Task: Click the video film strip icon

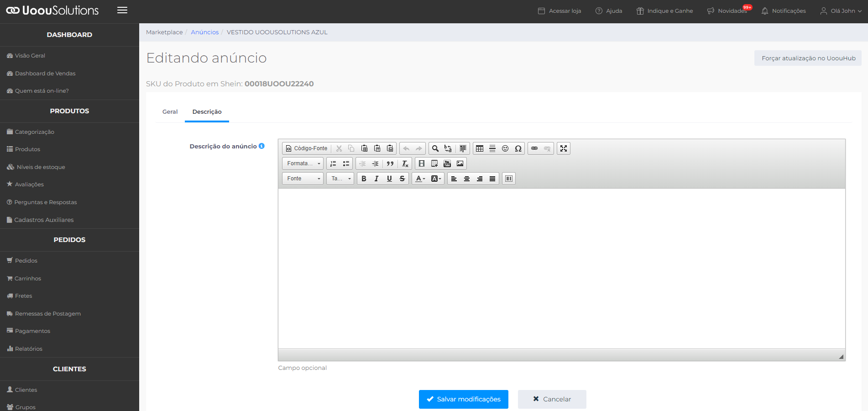Action: tap(422, 163)
